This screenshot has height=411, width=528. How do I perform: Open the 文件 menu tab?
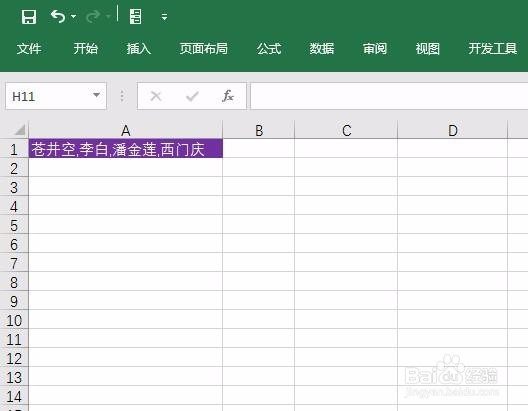pos(29,49)
